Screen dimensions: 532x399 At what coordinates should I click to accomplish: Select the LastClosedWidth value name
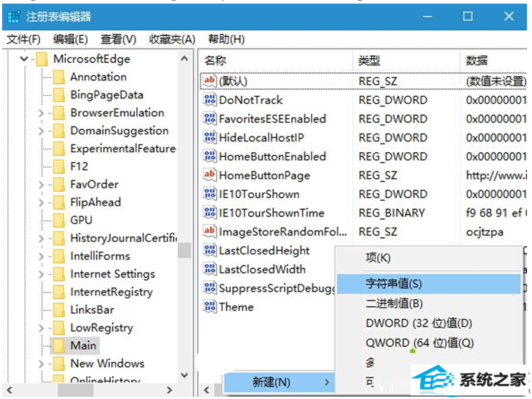(262, 269)
